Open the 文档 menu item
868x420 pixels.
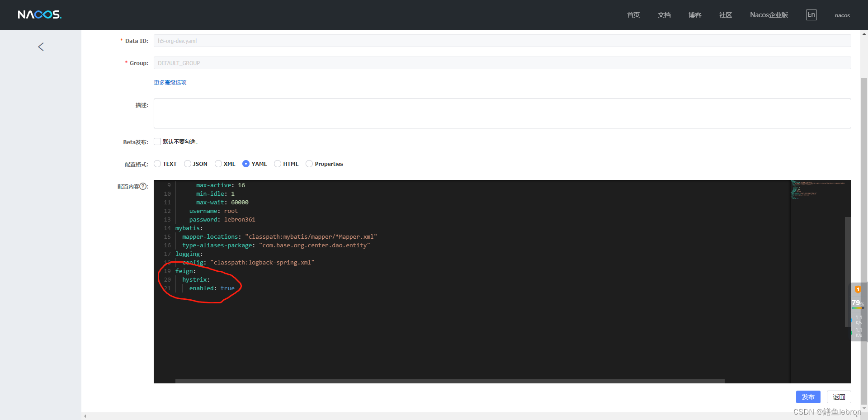(x=664, y=15)
